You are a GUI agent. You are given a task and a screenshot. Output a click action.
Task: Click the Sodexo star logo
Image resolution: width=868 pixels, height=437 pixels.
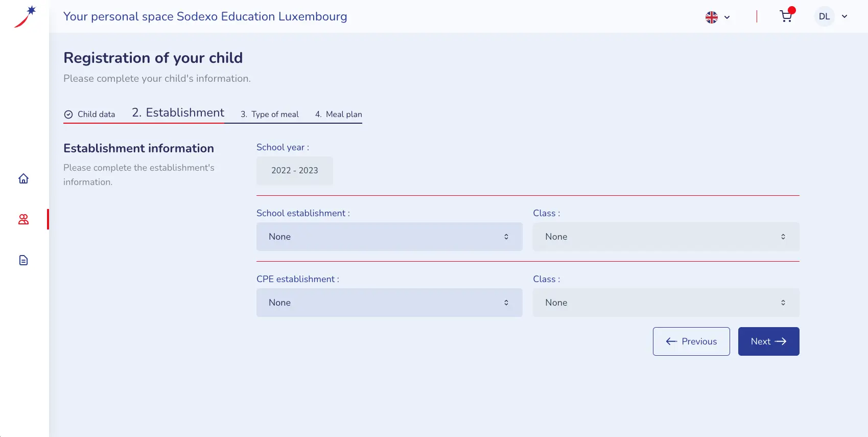coord(25,16)
